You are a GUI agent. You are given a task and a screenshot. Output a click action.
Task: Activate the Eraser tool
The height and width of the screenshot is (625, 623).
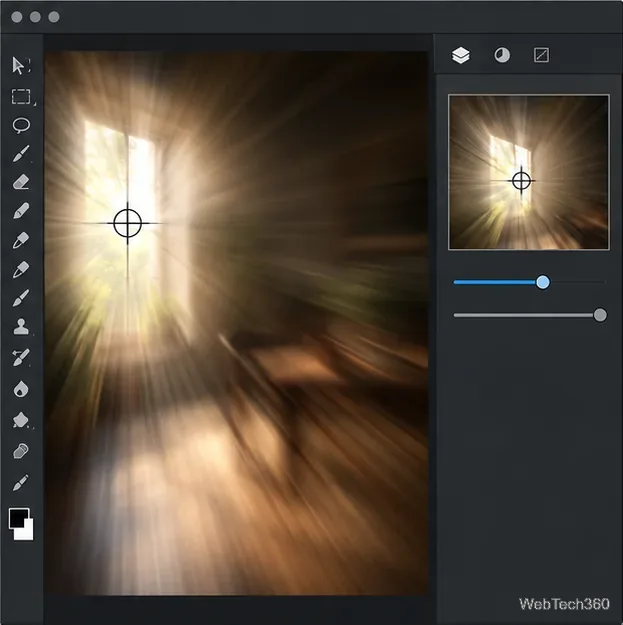point(21,183)
